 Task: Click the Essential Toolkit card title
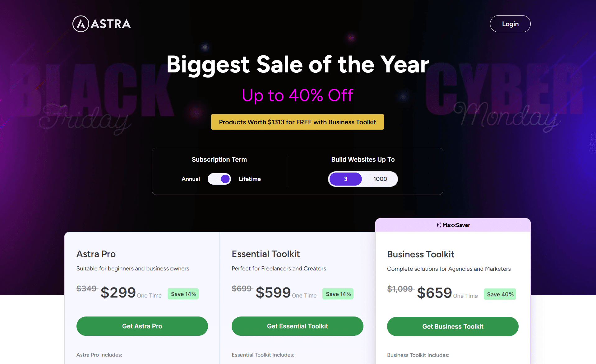pos(266,254)
